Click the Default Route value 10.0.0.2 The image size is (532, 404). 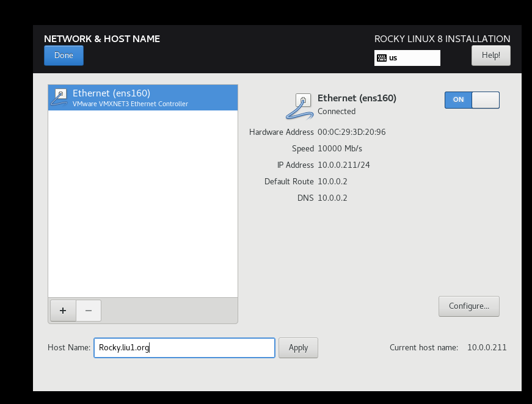[332, 182]
